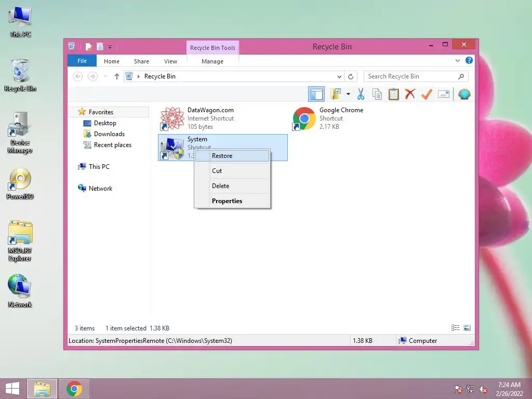Click the Recycle Bin title bar icon
This screenshot has width=532, height=399.
coord(71,46)
